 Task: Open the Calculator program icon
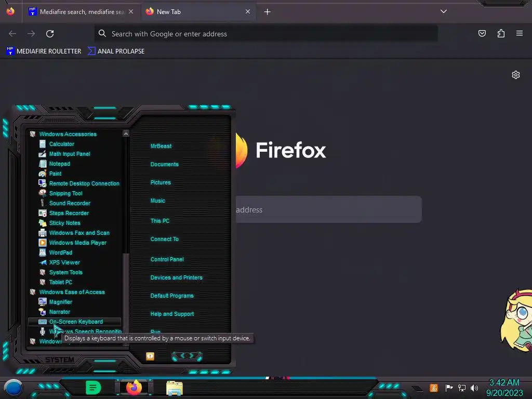[43, 144]
